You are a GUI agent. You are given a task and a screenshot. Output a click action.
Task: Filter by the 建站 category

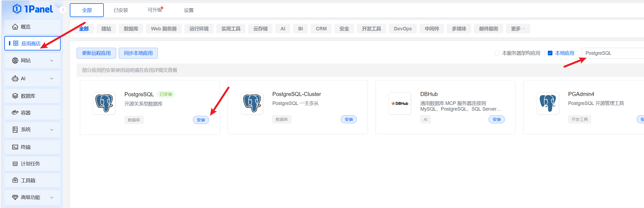pos(106,29)
